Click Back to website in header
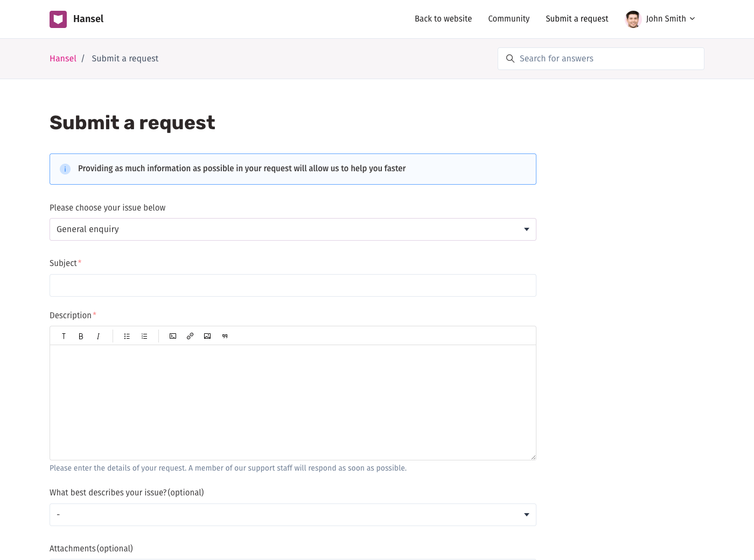The height and width of the screenshot is (560, 754). click(443, 19)
